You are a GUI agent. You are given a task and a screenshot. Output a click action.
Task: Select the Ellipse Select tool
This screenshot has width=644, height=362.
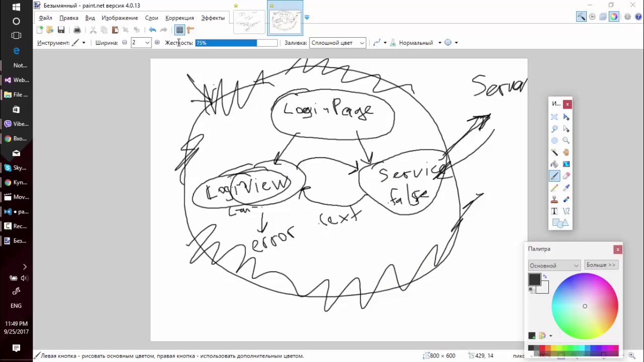pyautogui.click(x=554, y=141)
